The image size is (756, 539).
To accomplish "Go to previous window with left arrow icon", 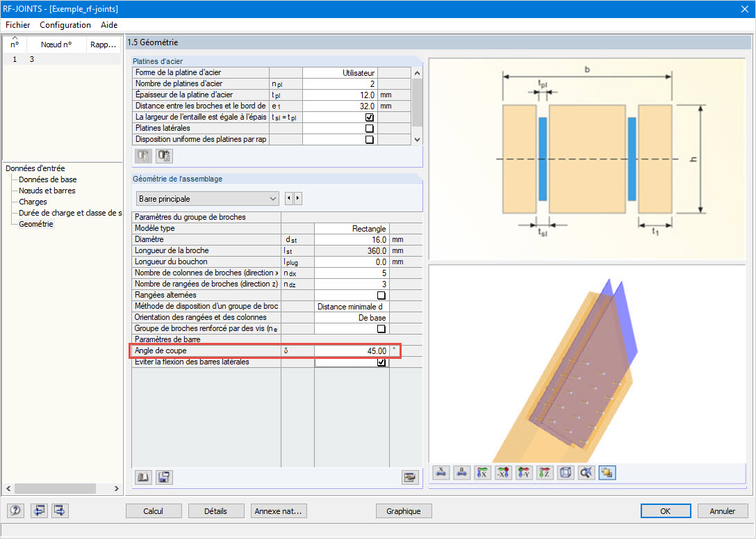I will click(x=39, y=510).
